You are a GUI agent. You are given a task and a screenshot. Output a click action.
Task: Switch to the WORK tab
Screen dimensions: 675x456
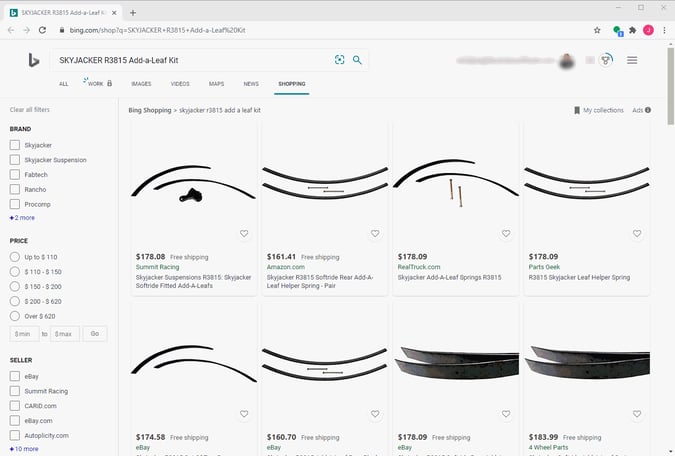click(x=98, y=84)
